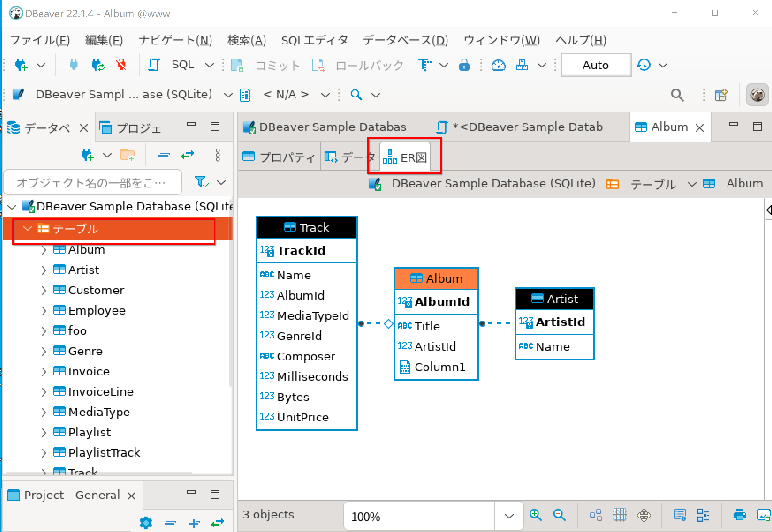
Task: Click the print diagram icon
Action: click(x=739, y=515)
